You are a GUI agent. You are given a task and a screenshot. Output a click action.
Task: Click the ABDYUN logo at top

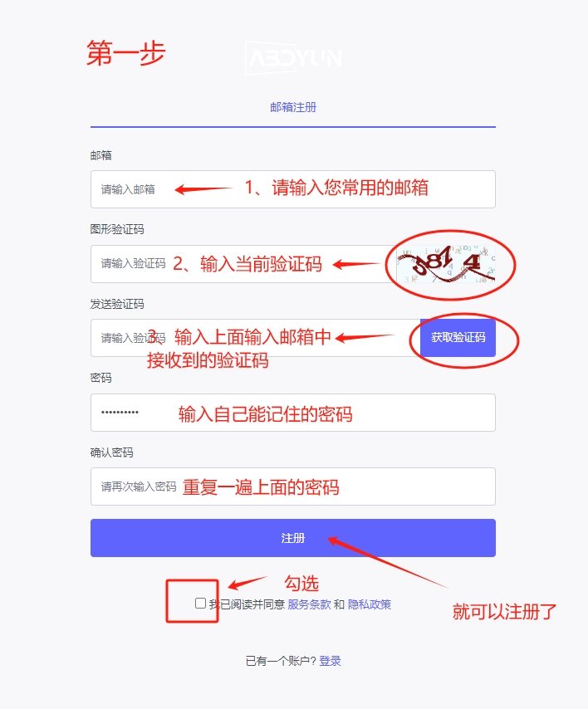[x=293, y=58]
